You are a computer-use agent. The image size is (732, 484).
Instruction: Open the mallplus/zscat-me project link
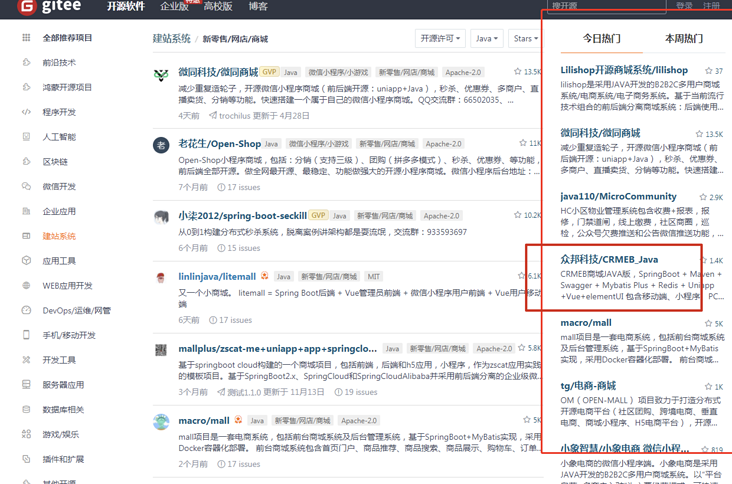click(278, 349)
